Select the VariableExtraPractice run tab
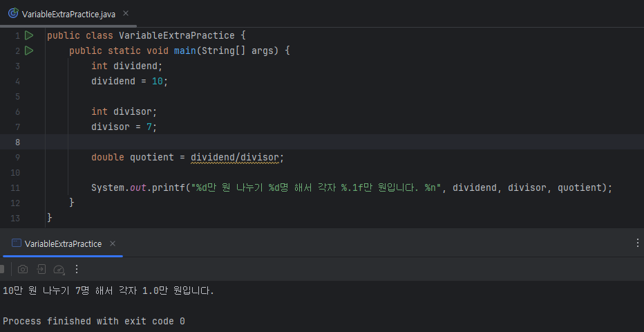 point(63,243)
